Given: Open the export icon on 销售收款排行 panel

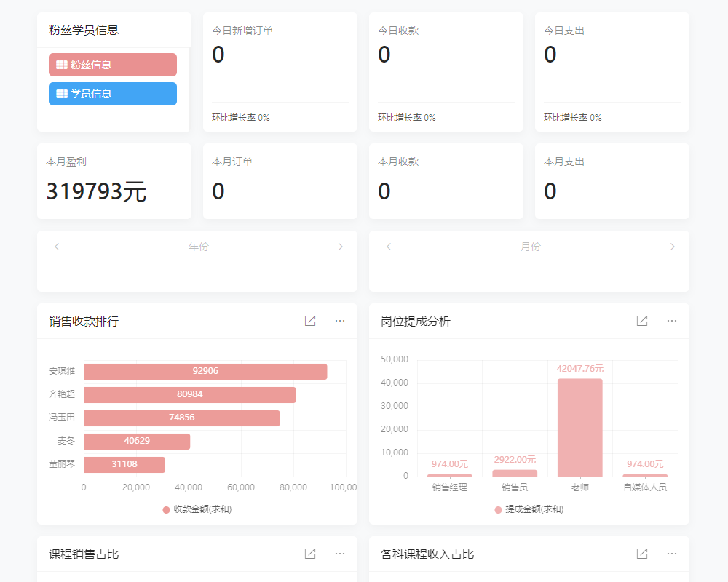Looking at the screenshot, I should 309,320.
